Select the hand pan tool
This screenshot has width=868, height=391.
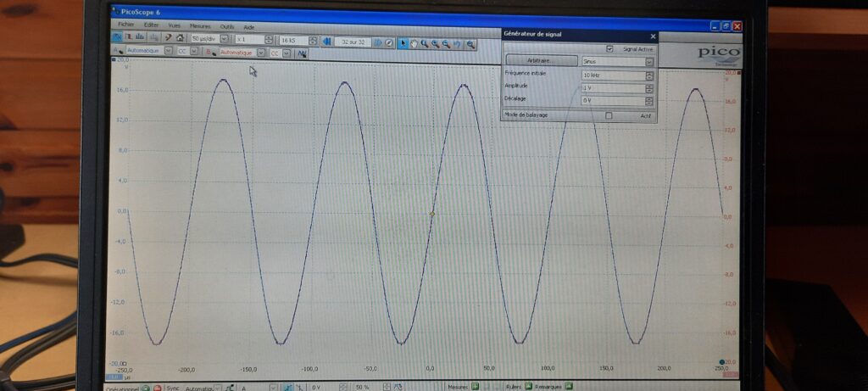pos(415,42)
